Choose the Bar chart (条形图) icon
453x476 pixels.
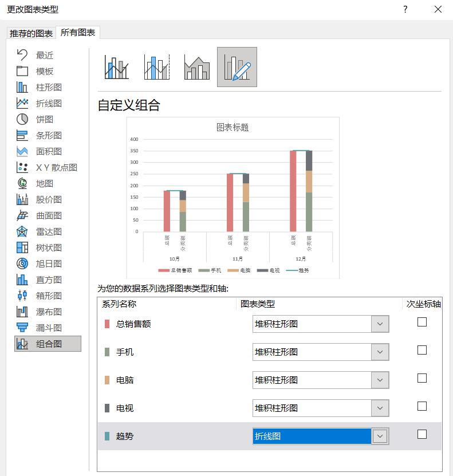pyautogui.click(x=22, y=135)
